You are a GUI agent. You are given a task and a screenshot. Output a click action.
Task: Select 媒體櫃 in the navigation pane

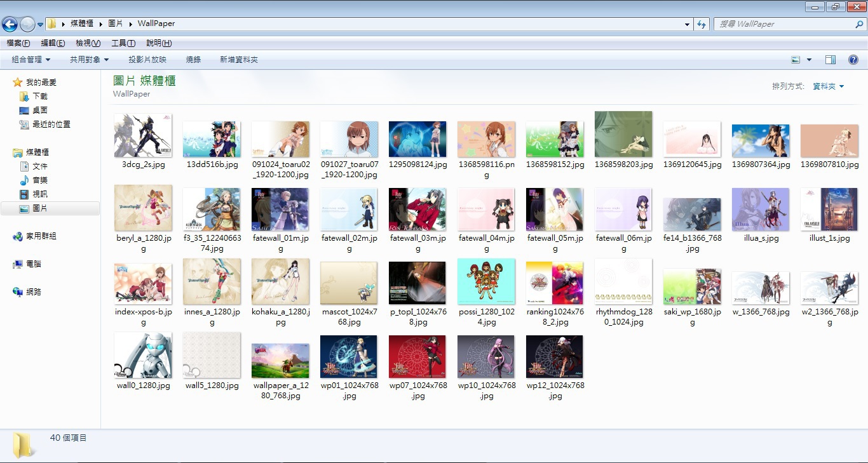point(37,152)
